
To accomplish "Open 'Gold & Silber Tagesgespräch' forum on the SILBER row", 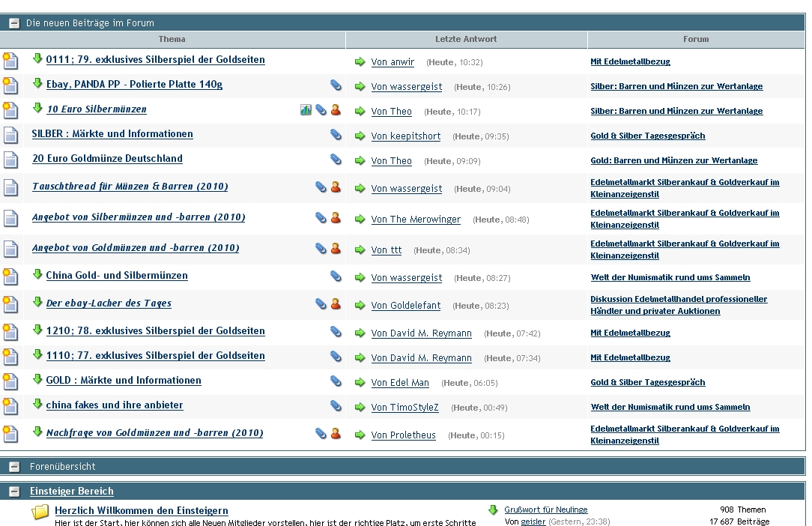I will (x=648, y=136).
